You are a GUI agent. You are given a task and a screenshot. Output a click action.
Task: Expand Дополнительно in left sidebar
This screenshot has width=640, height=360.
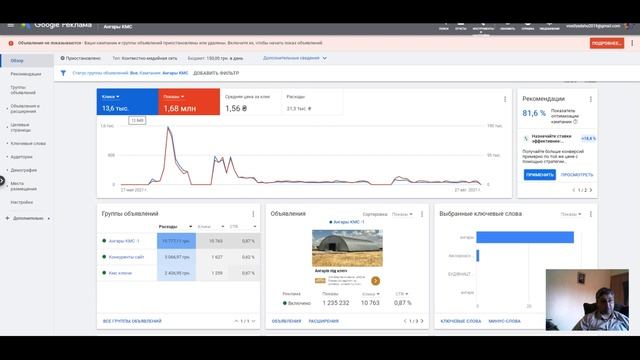point(28,218)
